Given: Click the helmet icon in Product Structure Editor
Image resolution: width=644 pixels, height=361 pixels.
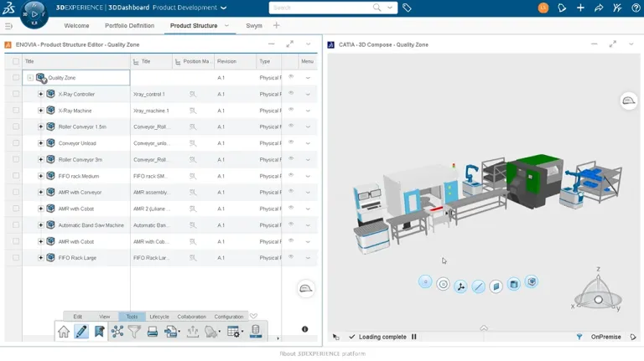Looking at the screenshot, I should click(x=305, y=289).
